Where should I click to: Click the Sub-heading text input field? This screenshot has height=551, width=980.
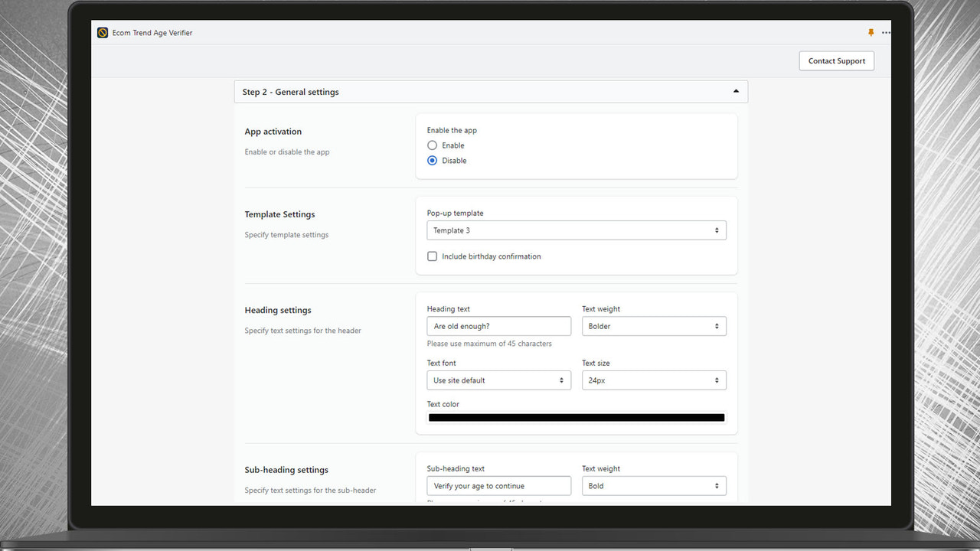click(x=498, y=485)
